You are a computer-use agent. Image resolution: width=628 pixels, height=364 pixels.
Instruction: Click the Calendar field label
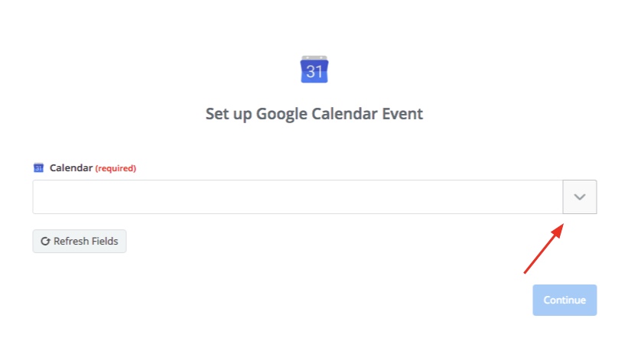click(x=71, y=167)
